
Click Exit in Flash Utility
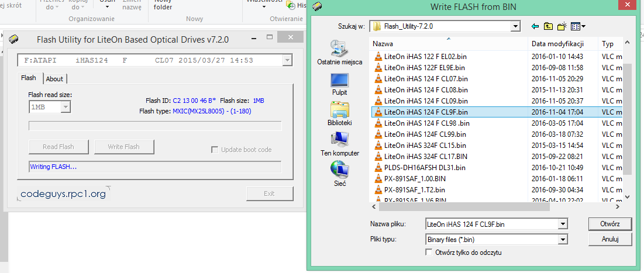tap(270, 193)
